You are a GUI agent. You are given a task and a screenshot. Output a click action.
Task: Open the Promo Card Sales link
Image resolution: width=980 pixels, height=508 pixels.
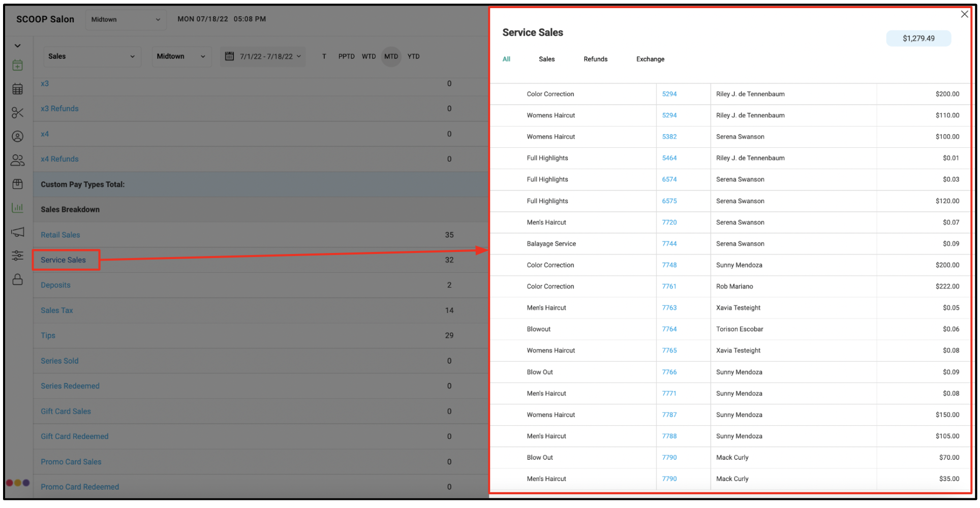[x=71, y=462]
